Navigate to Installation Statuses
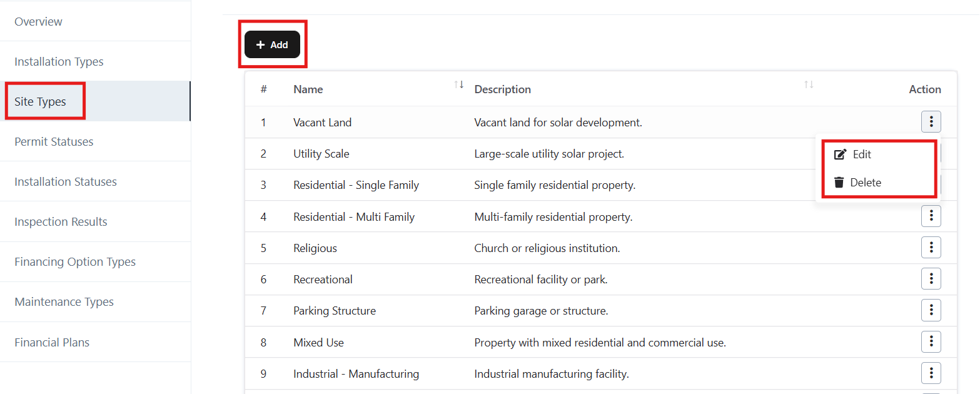The width and height of the screenshot is (980, 394). pos(66,182)
